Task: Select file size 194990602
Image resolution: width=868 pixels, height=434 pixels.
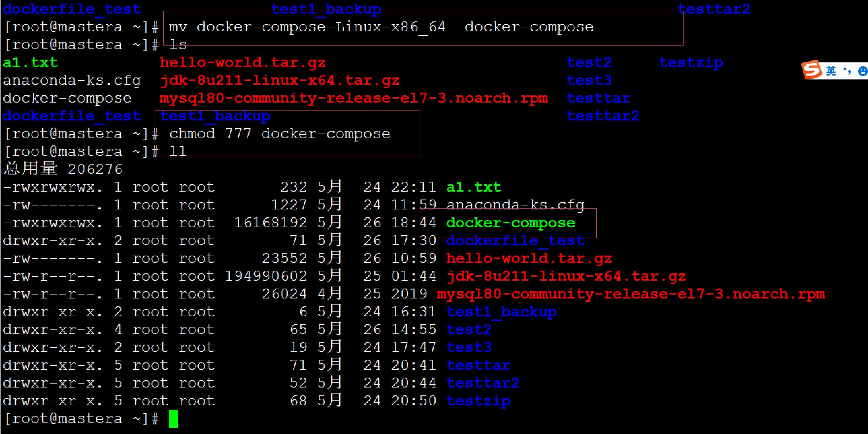Action: click(266, 277)
